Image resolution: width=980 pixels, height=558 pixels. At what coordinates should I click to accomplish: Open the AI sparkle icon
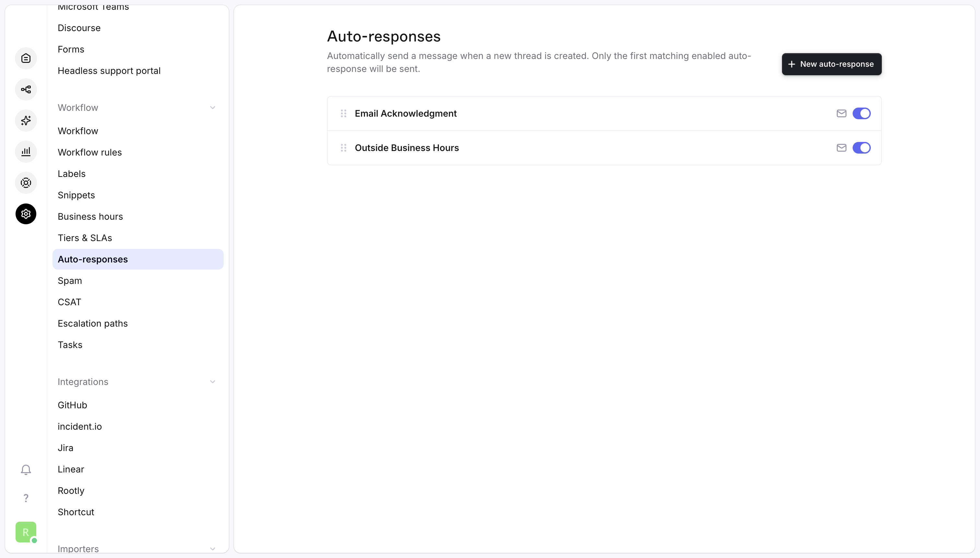[26, 121]
